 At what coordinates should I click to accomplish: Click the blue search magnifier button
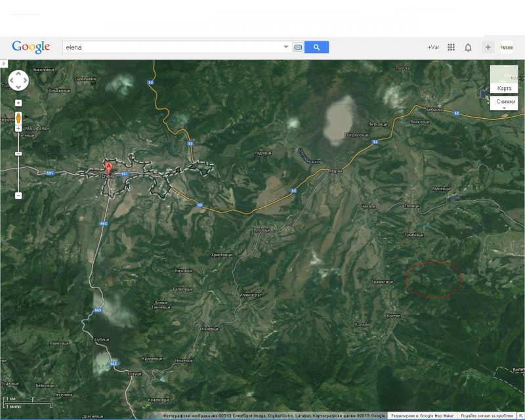tap(316, 47)
